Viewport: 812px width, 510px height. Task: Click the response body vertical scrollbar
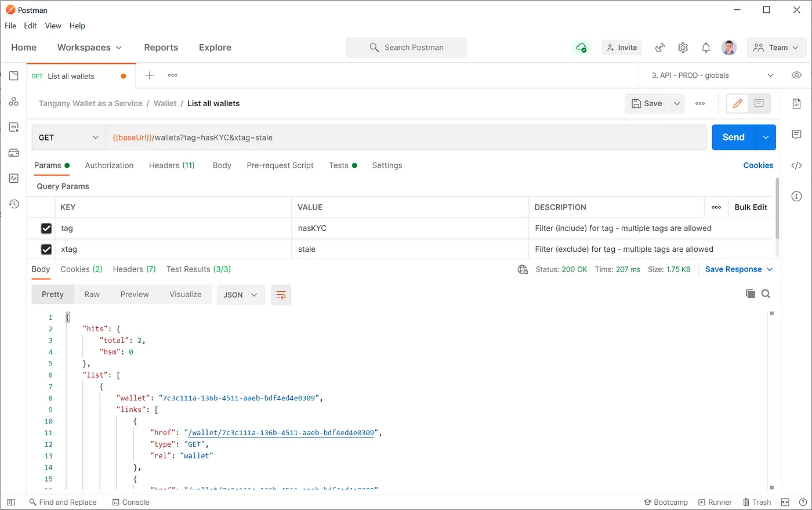click(x=771, y=402)
